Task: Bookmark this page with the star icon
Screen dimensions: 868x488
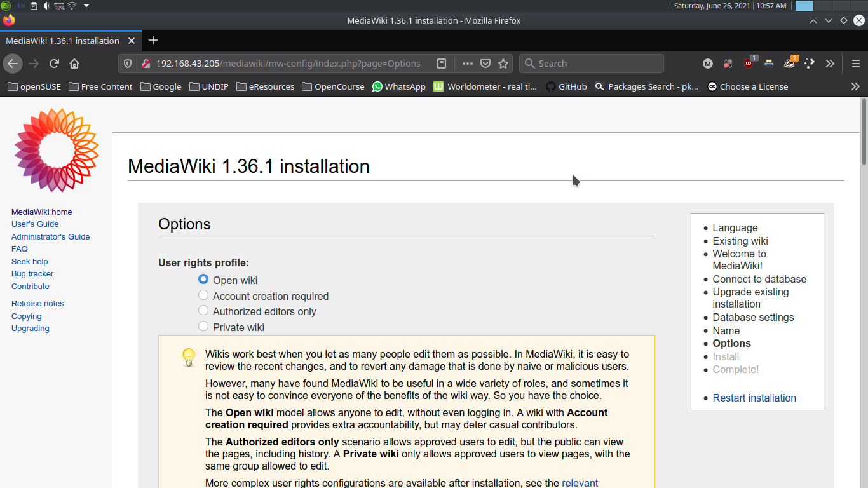Action: 503,64
